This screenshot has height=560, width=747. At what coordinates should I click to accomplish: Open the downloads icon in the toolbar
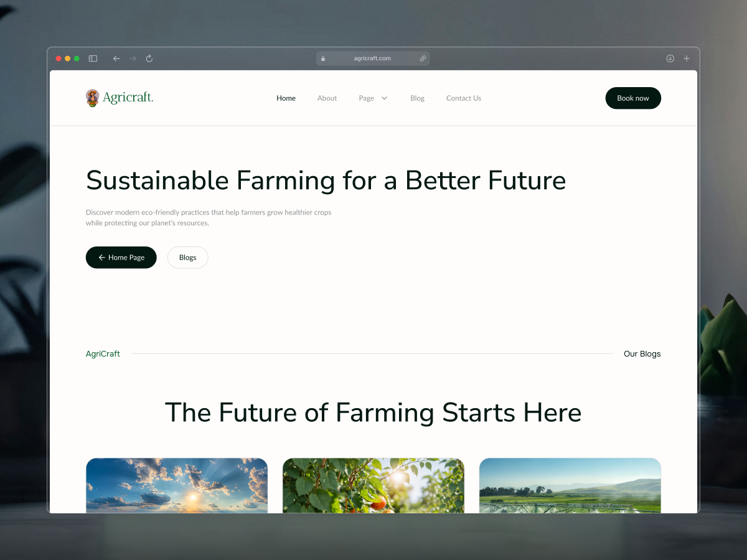point(670,58)
